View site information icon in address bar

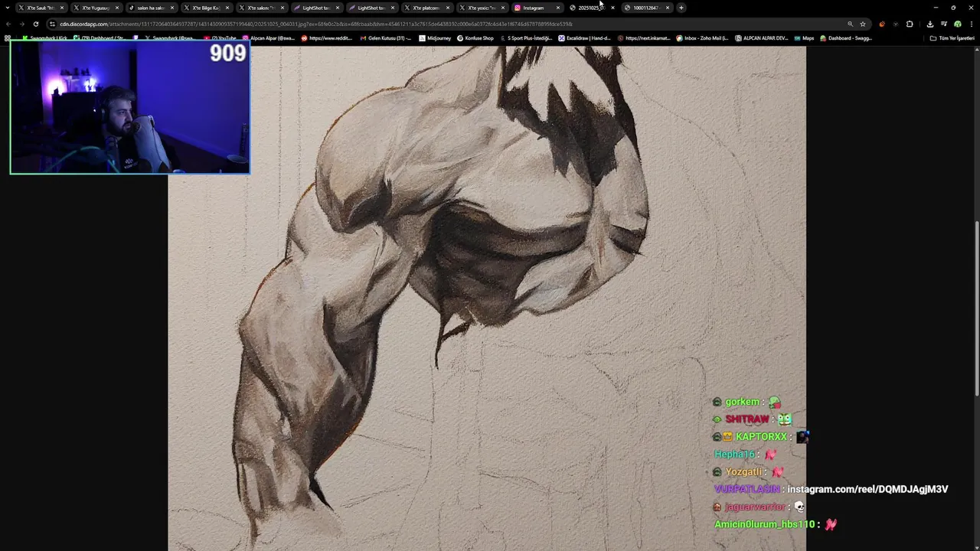pos(52,24)
